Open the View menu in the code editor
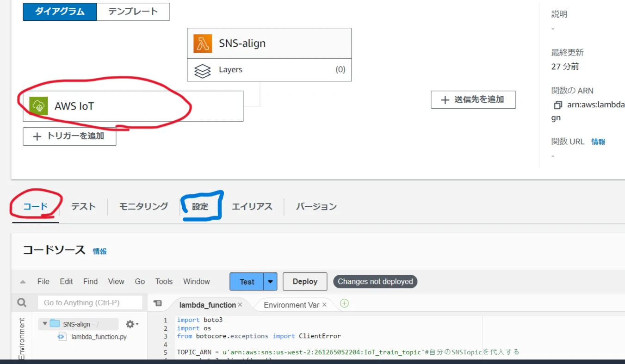Image resolution: width=625 pixels, height=364 pixels. point(116,282)
